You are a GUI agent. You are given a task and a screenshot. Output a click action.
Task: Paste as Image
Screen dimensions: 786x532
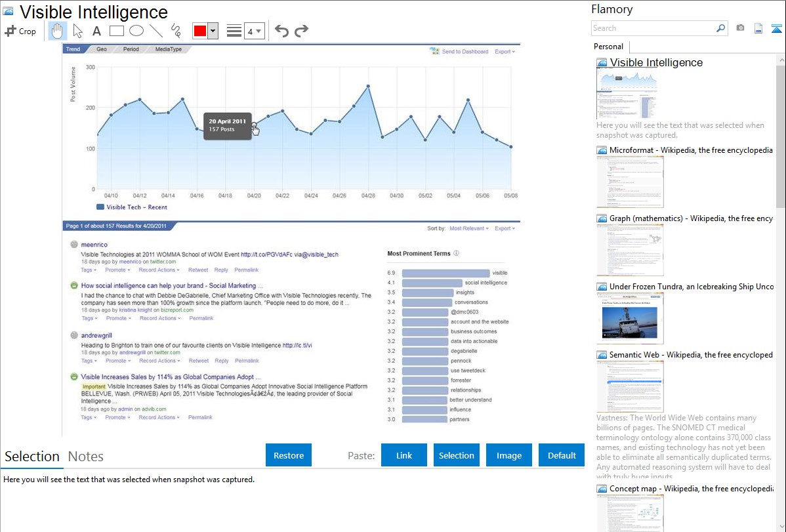508,455
